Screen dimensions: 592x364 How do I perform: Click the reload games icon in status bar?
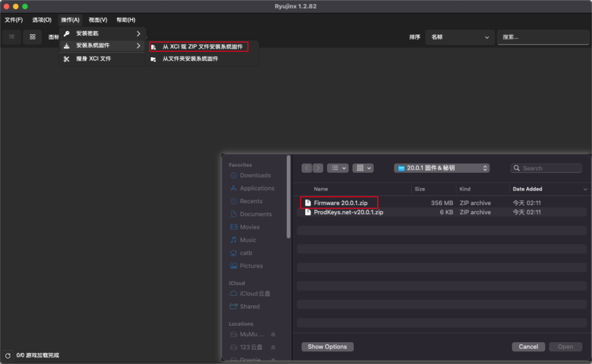coord(7,355)
